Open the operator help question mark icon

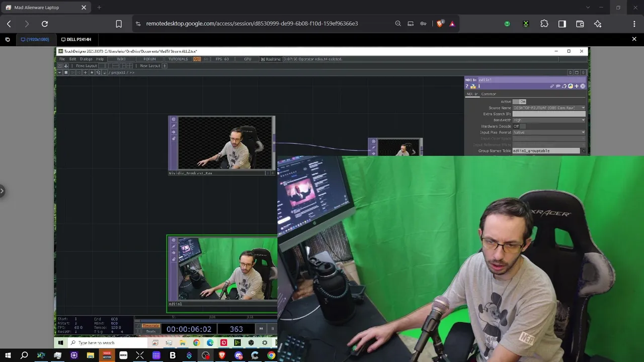[467, 86]
